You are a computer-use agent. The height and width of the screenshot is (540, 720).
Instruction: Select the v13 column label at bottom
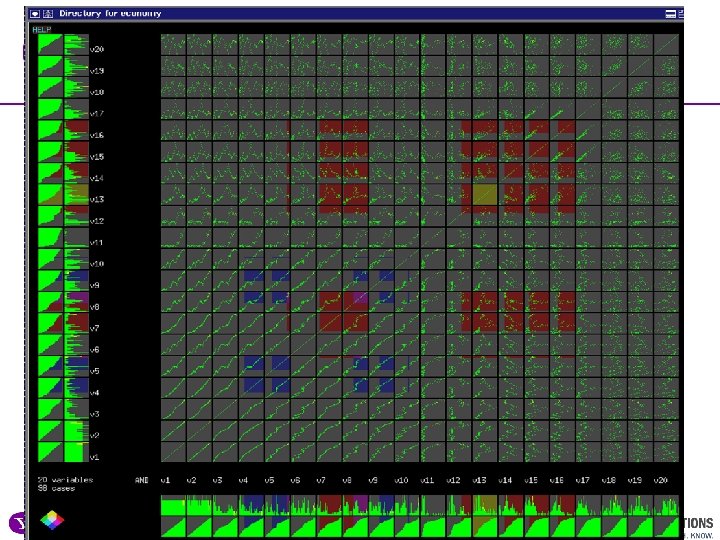(478, 480)
